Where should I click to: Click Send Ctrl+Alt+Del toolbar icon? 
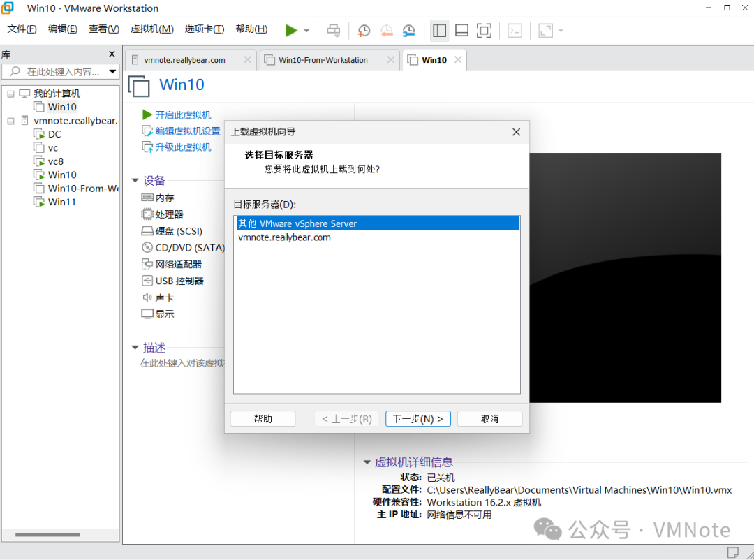[333, 30]
